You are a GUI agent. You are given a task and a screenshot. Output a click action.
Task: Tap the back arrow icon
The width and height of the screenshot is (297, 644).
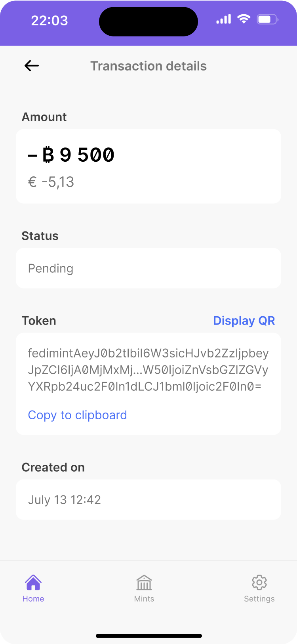pyautogui.click(x=32, y=66)
